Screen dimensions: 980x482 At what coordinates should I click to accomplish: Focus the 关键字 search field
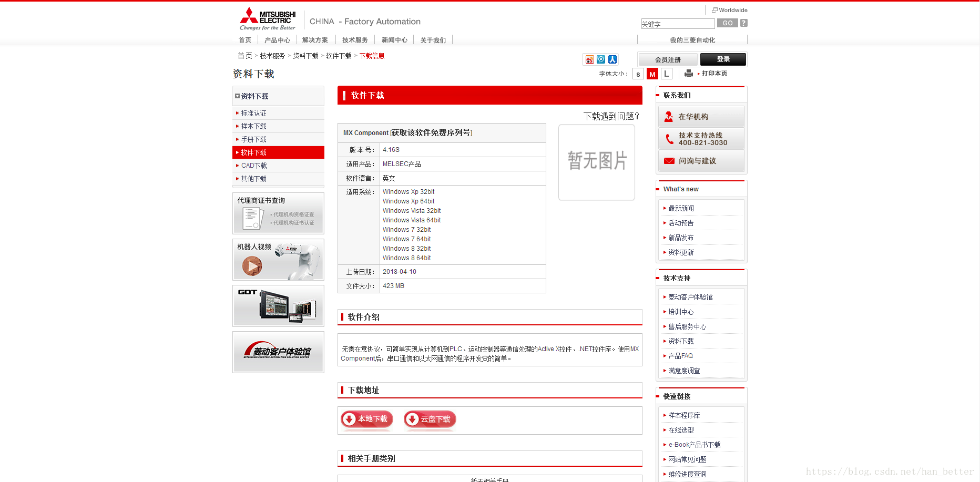678,24
